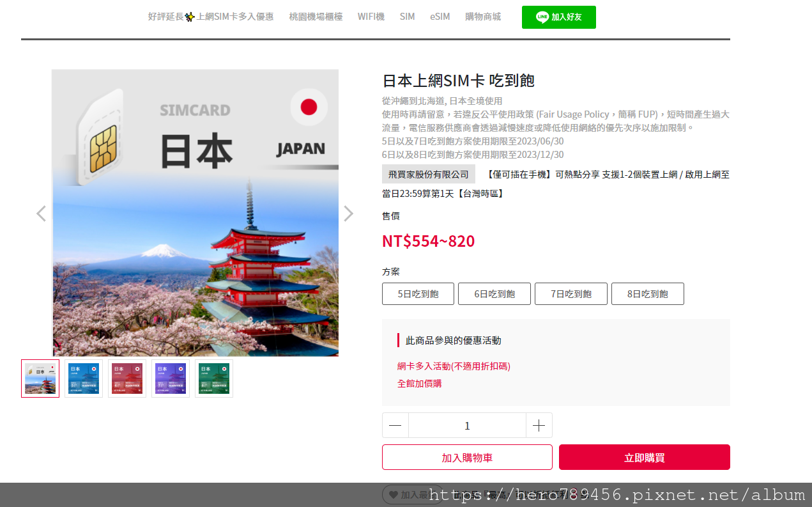The image size is (812, 507).
Task: Select the first thumbnail with pagoda photo
Action: coord(40,378)
